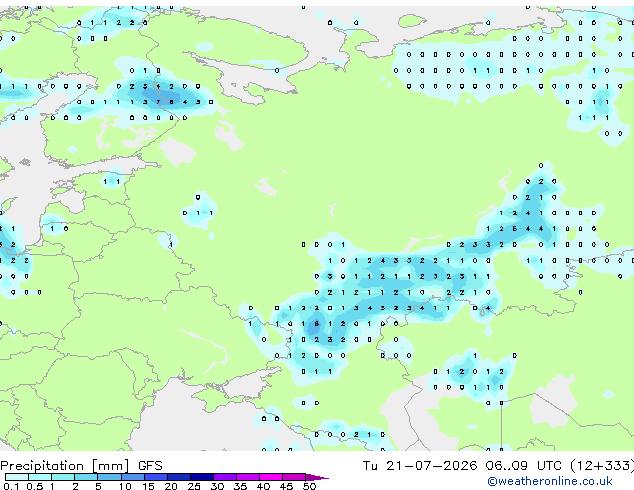Click the 45–50 mm legend color box
The image size is (634, 490).
pyautogui.click(x=294, y=477)
